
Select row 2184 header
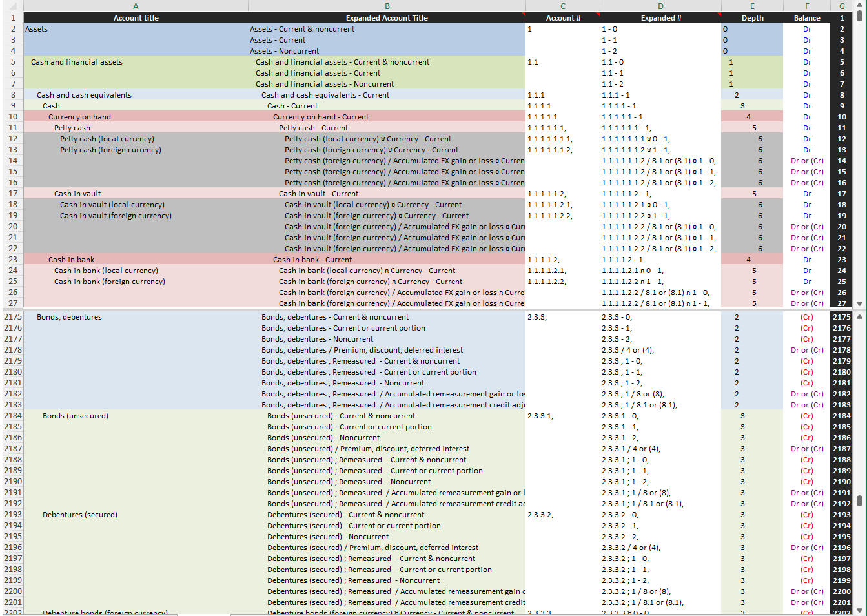point(12,416)
